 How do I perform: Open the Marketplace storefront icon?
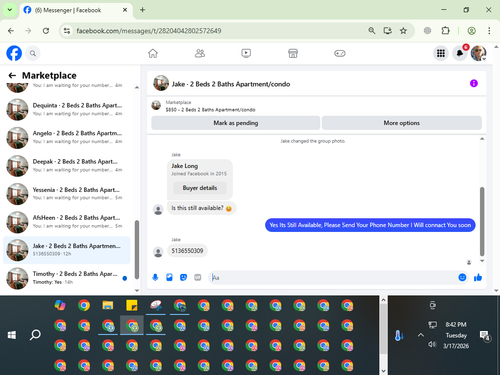tap(293, 53)
